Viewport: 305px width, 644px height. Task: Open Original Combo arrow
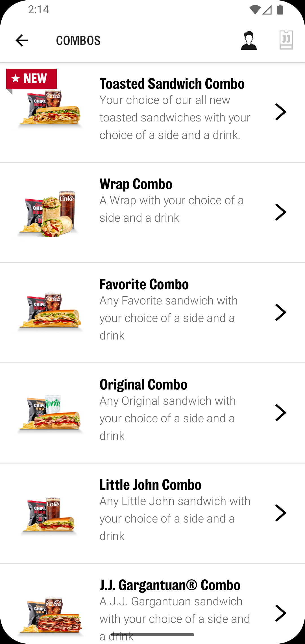pyautogui.click(x=280, y=413)
